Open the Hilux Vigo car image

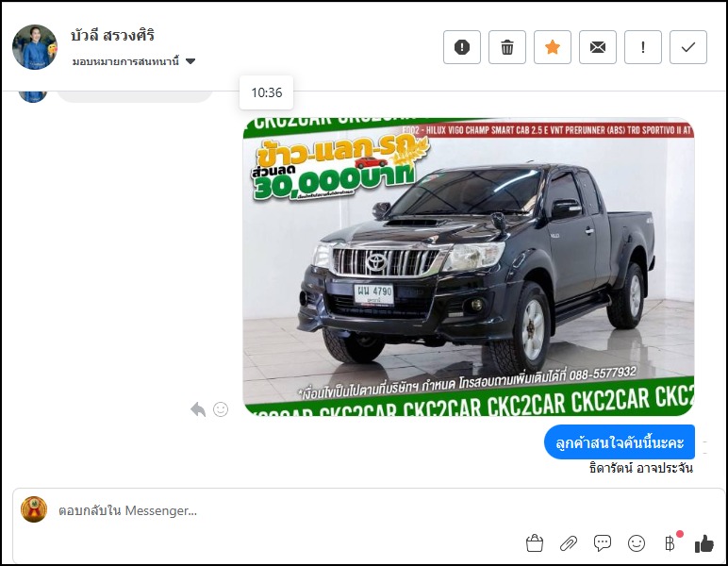tap(469, 267)
